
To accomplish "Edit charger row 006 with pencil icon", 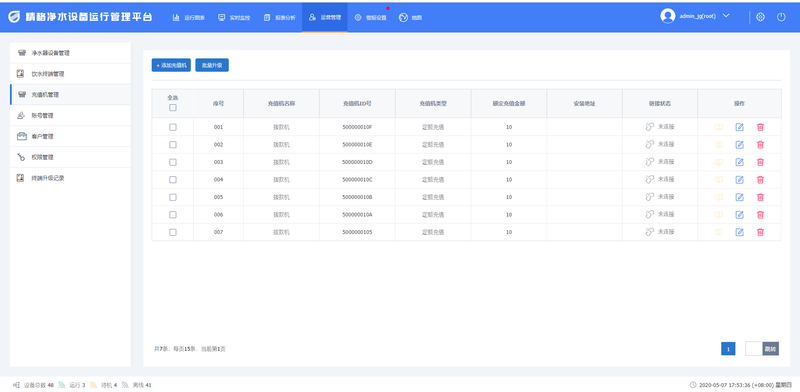I will 739,214.
